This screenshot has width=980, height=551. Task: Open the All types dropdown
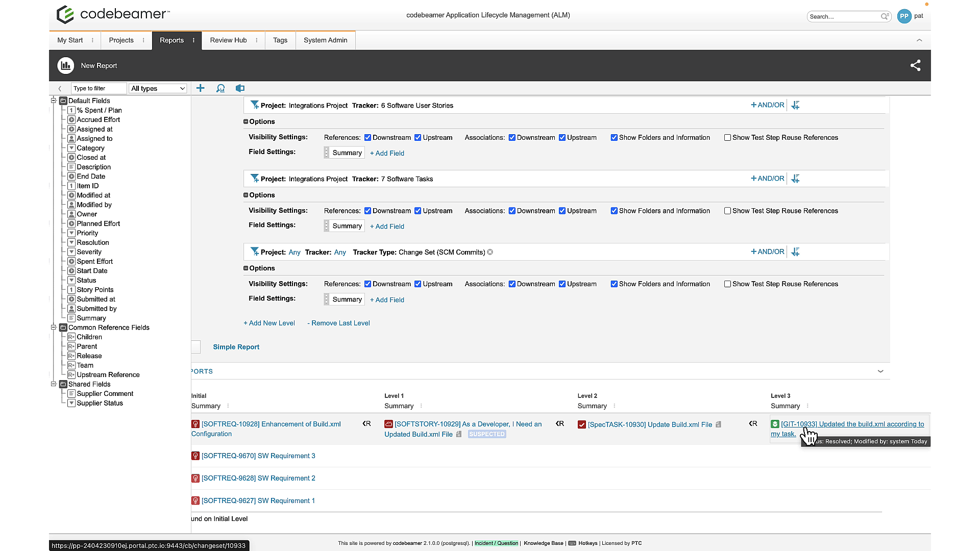click(158, 88)
